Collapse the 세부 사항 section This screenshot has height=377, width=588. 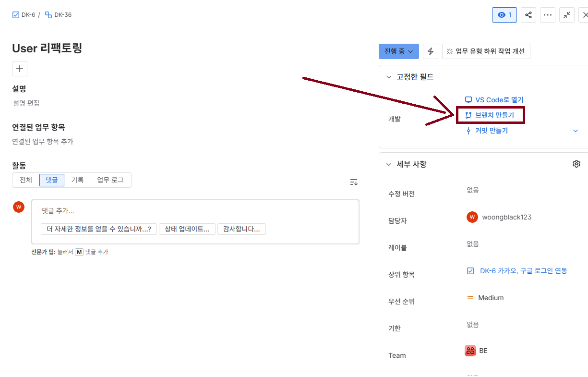pyautogui.click(x=389, y=164)
